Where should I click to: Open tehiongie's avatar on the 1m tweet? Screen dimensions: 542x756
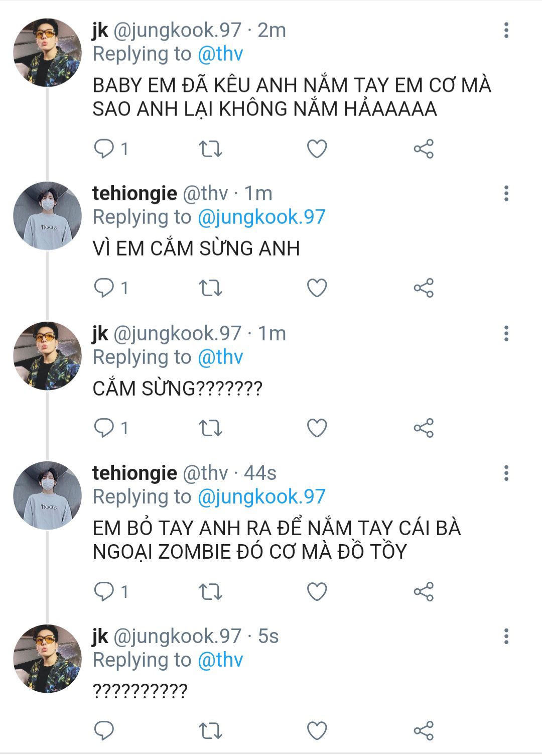(x=47, y=216)
